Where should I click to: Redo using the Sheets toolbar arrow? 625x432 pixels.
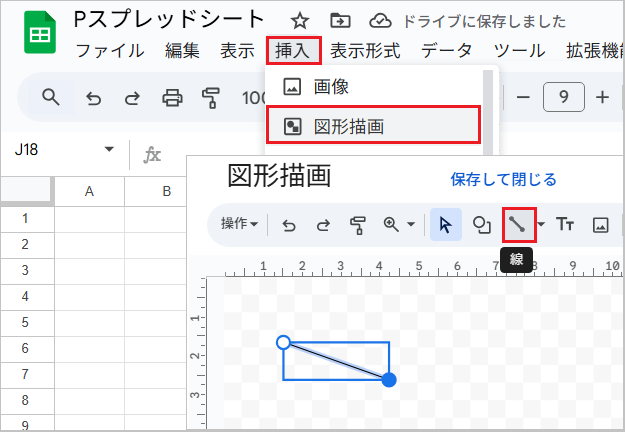[132, 98]
